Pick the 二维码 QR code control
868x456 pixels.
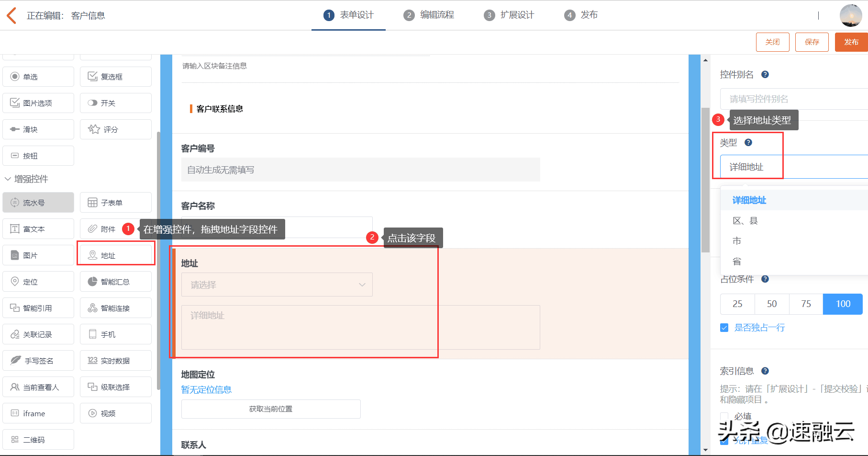tap(38, 440)
